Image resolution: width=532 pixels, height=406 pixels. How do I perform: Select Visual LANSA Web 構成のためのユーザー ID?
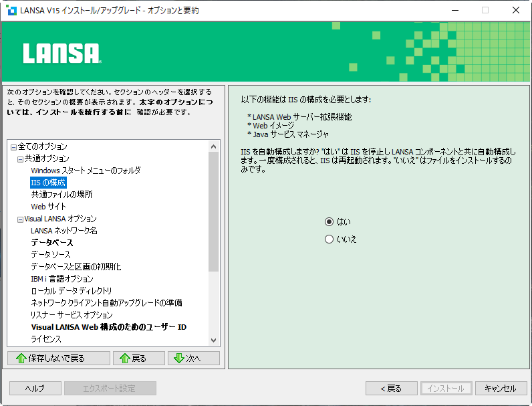tap(108, 327)
